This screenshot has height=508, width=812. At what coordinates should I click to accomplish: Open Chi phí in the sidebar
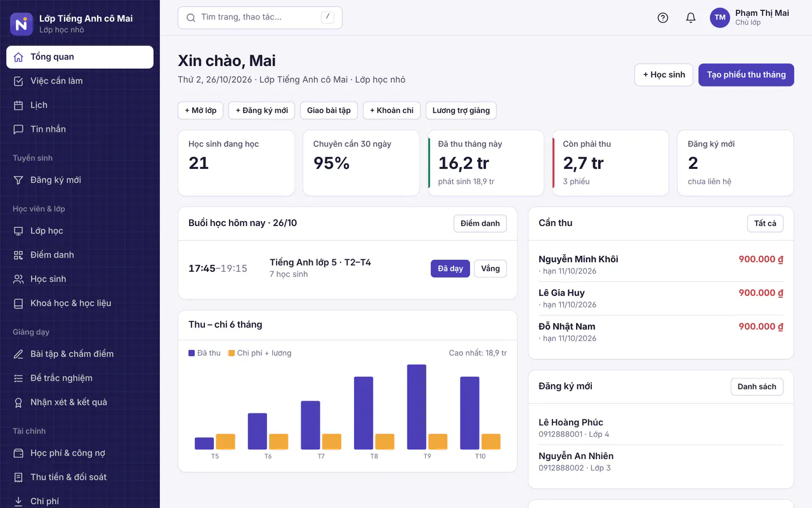80,501
